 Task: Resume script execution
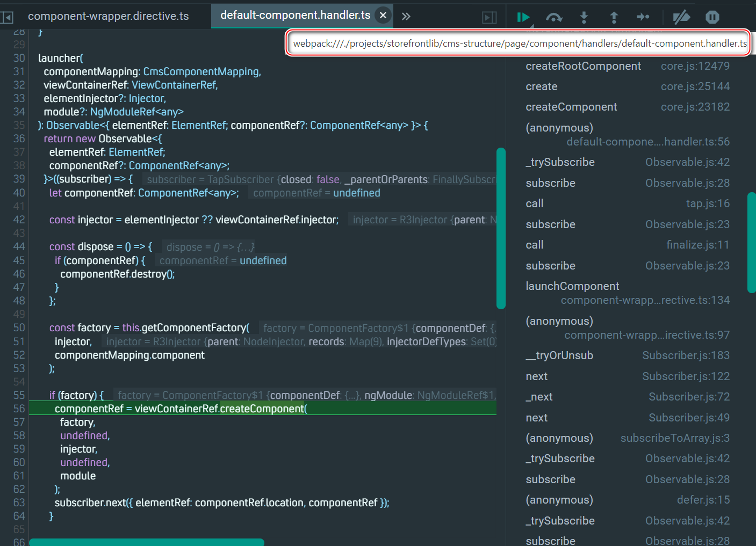coord(523,18)
